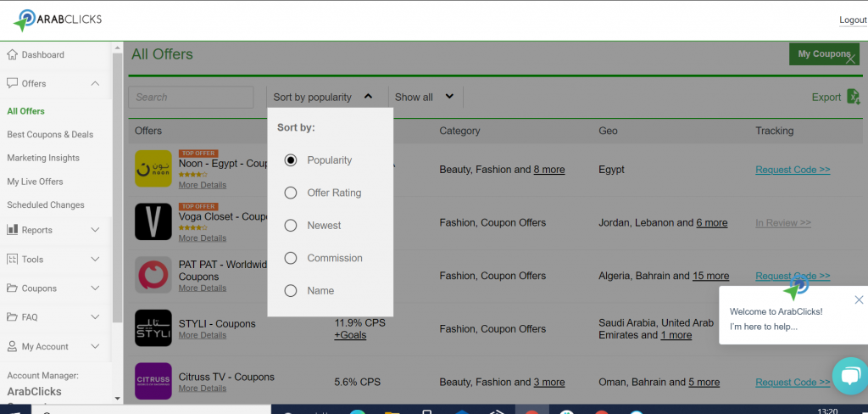Click the PAT PAT offer logo
The image size is (868, 414).
pos(153,275)
